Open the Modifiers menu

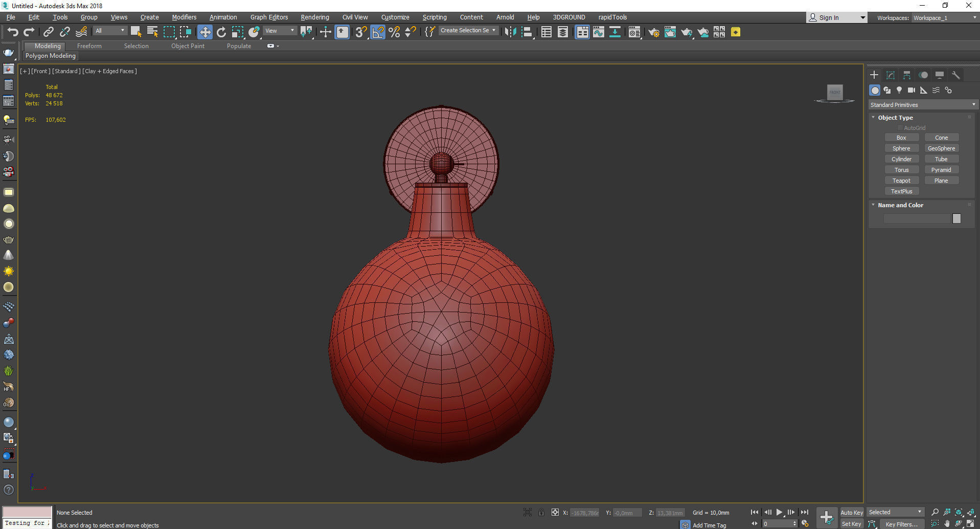point(184,17)
